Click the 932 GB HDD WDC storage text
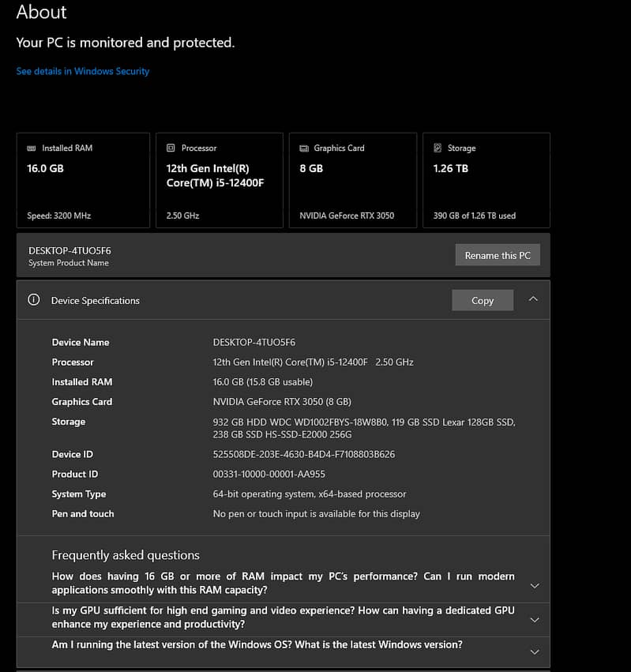The image size is (631, 672). pos(364,428)
